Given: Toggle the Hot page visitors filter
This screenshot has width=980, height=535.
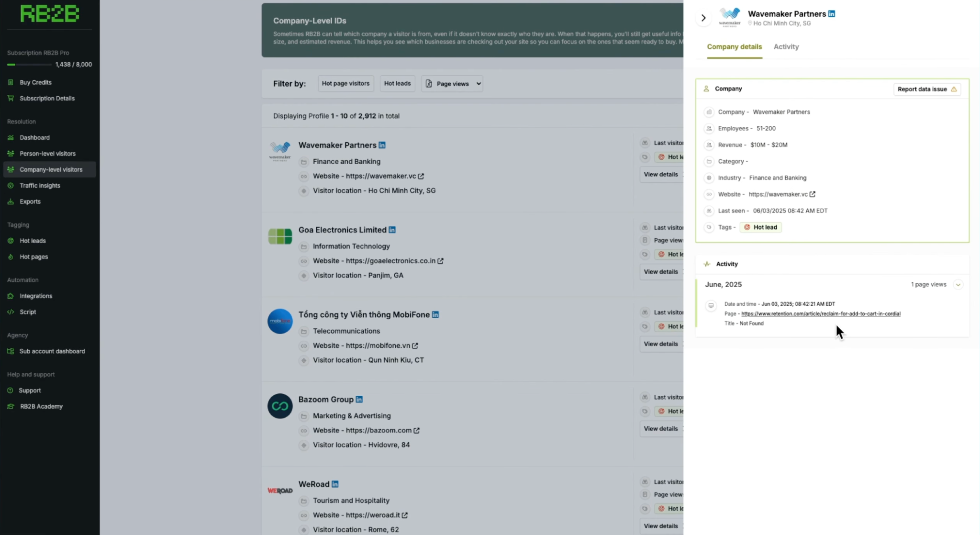Looking at the screenshot, I should point(345,83).
